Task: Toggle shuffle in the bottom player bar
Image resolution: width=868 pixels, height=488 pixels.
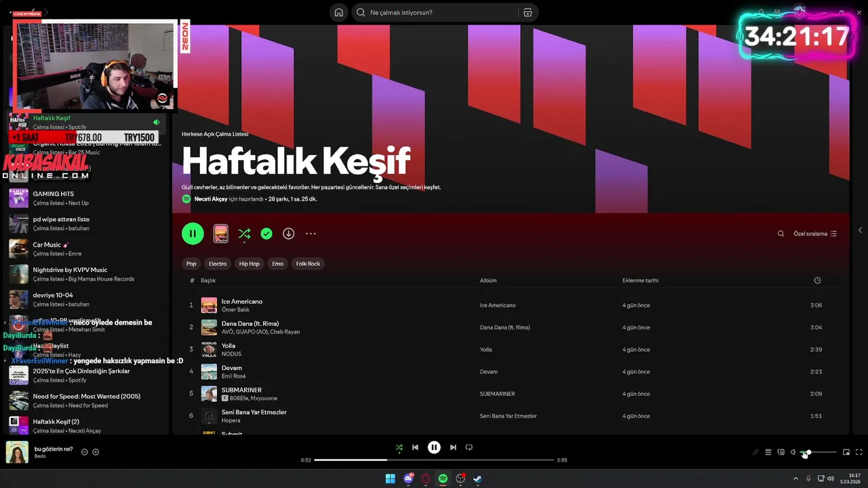Action: pyautogui.click(x=399, y=447)
